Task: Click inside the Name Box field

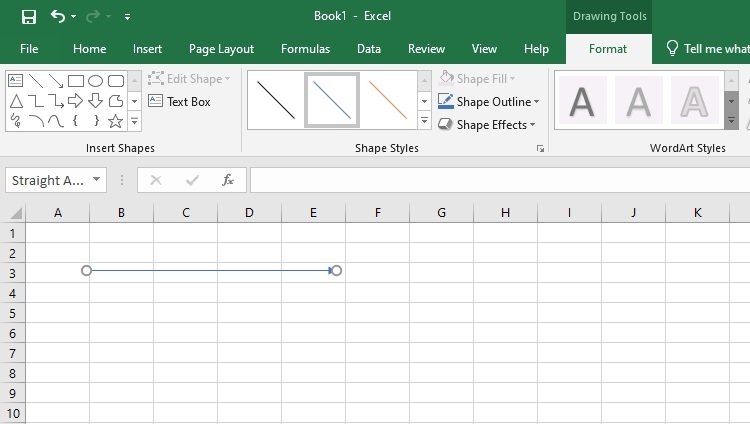Action: 48,180
